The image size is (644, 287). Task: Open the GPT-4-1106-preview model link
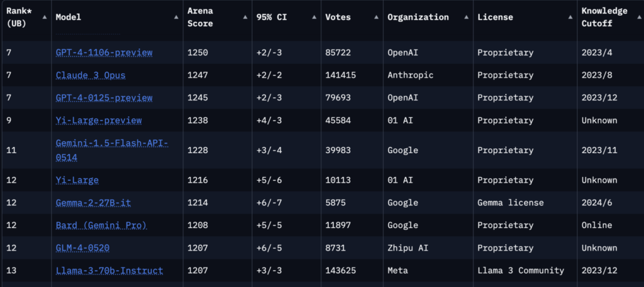coord(104,53)
